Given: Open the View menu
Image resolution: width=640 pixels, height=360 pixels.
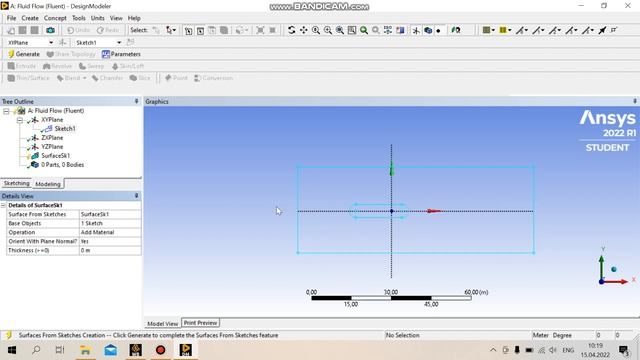Looking at the screenshot, I should (x=116, y=18).
